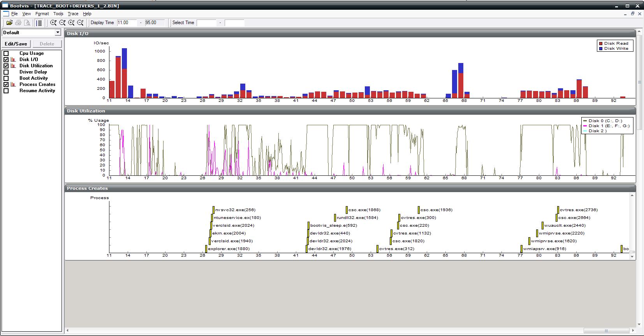Click Process Creates scroll-up arrow
The height and width of the screenshot is (336, 644).
coord(632,195)
